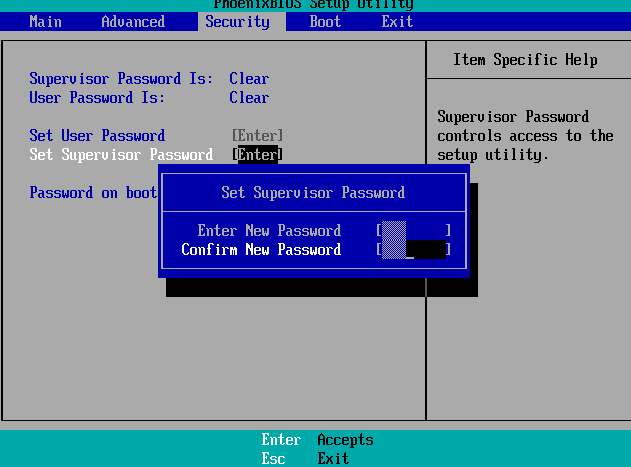This screenshot has height=467, width=631.
Task: Click Esc Exit in the footer
Action: tap(305, 458)
